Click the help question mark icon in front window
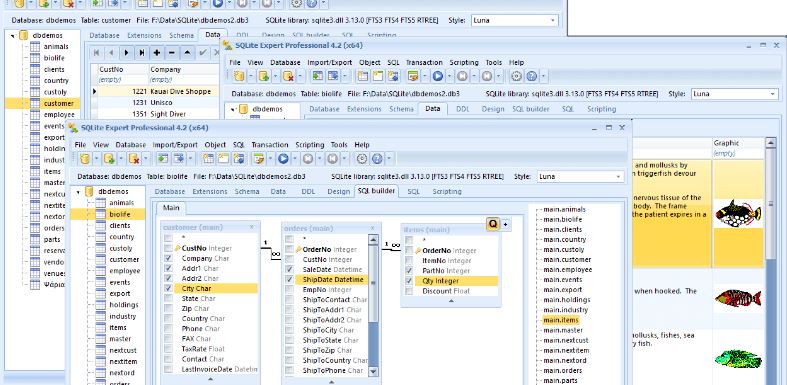Image resolution: width=787 pixels, height=385 pixels. (x=377, y=159)
